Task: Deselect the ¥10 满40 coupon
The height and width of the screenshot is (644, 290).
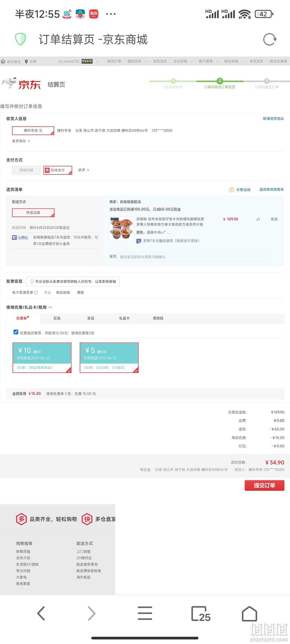Action: pos(42,358)
